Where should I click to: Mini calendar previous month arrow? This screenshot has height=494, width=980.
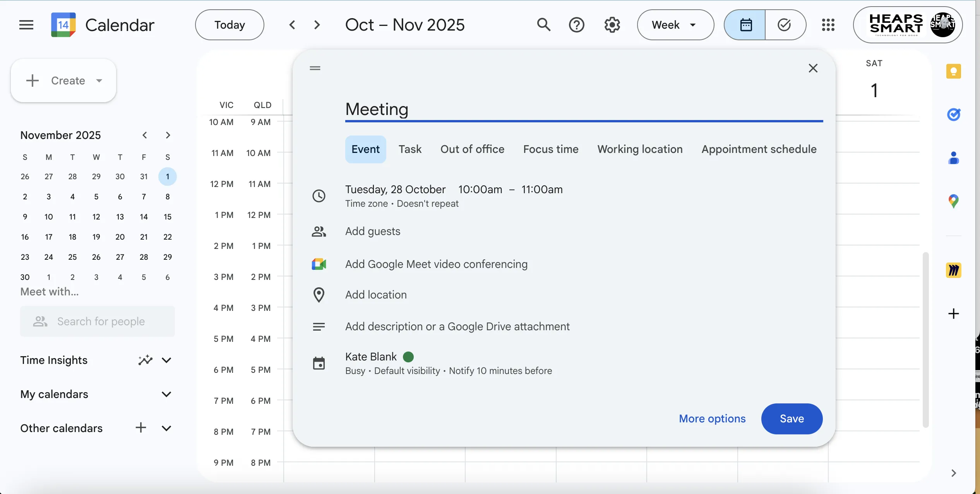pyautogui.click(x=145, y=135)
